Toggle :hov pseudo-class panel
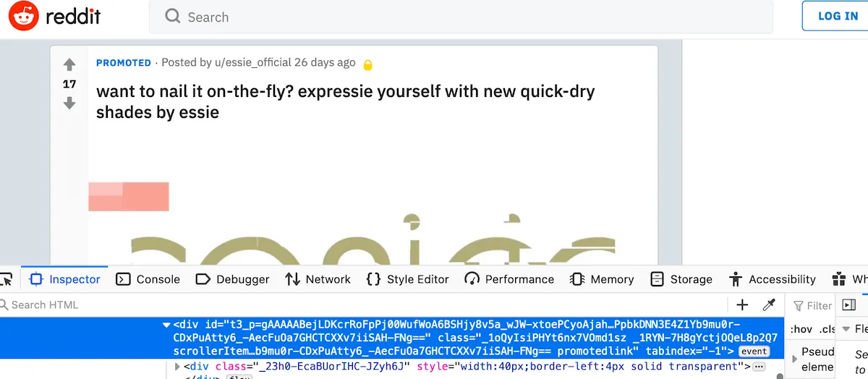 click(x=801, y=329)
